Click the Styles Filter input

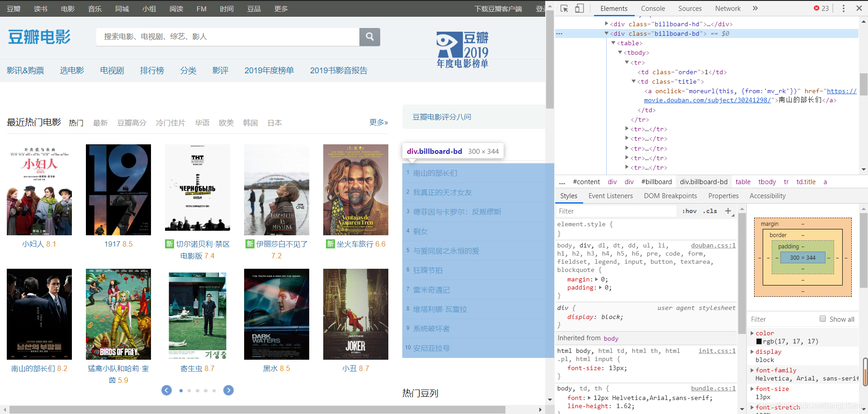617,211
